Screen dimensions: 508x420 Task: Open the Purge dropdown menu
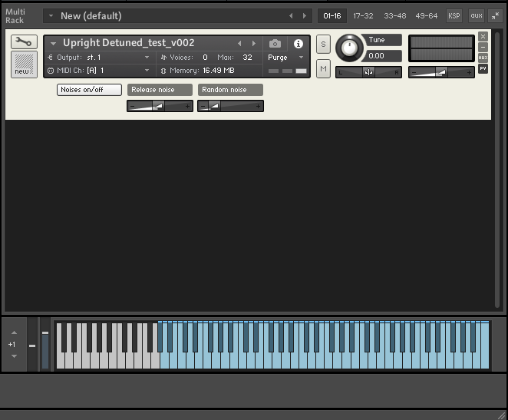(285, 58)
